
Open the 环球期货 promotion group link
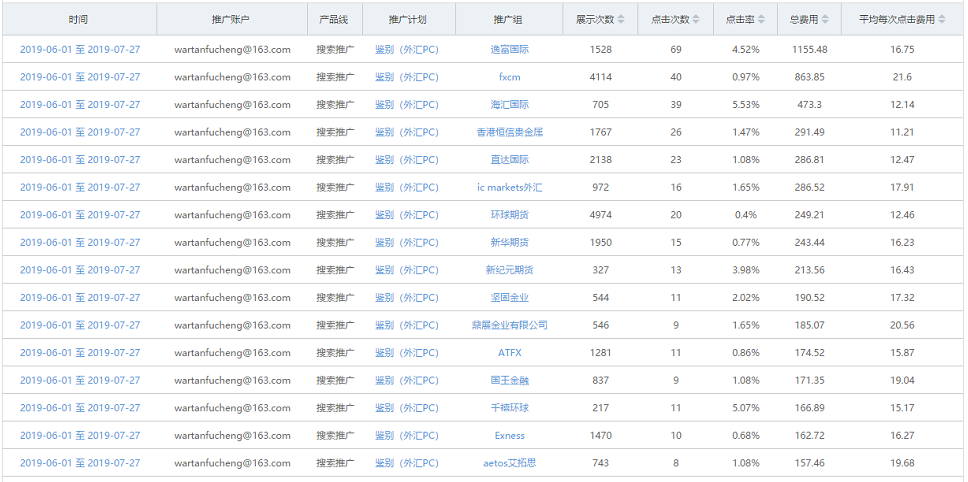[x=509, y=215]
